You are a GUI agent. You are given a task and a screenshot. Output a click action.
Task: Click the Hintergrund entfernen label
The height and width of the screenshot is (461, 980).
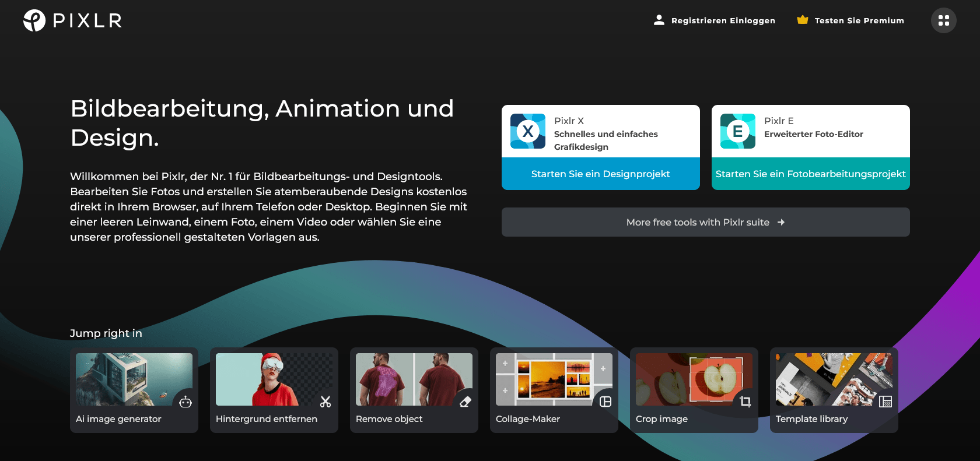click(267, 419)
